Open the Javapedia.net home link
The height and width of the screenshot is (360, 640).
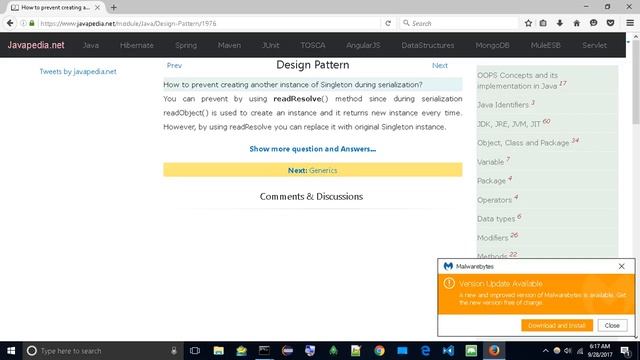[36, 45]
